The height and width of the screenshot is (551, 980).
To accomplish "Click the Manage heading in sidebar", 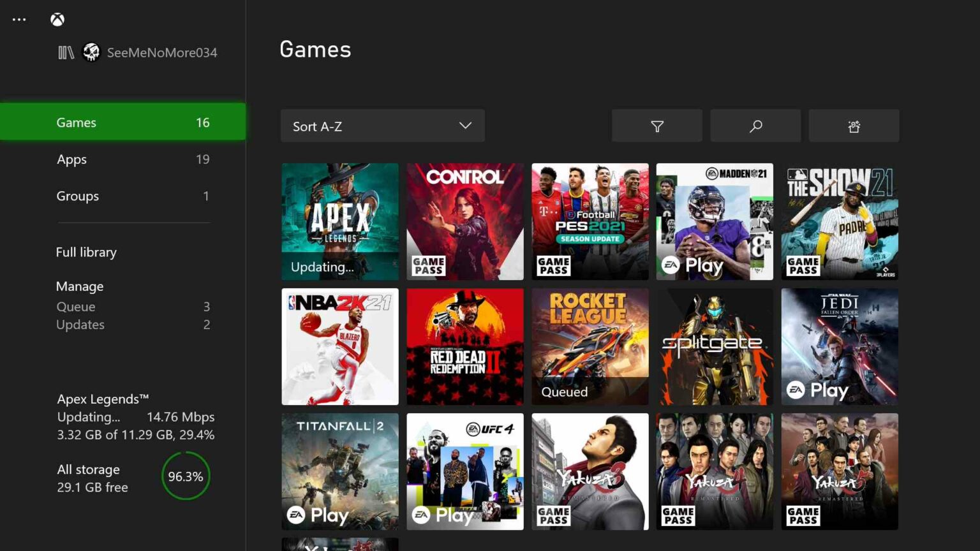I will 80,286.
